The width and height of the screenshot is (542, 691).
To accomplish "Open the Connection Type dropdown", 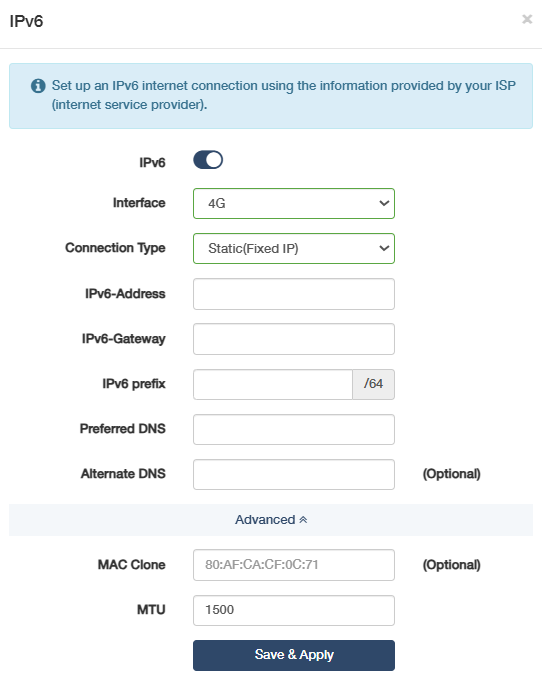I will pos(294,249).
